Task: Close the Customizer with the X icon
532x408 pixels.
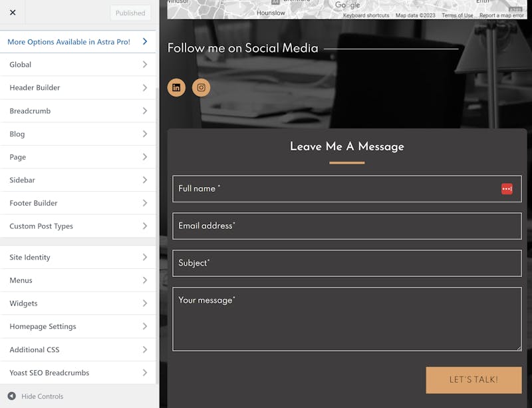Action: coord(13,13)
